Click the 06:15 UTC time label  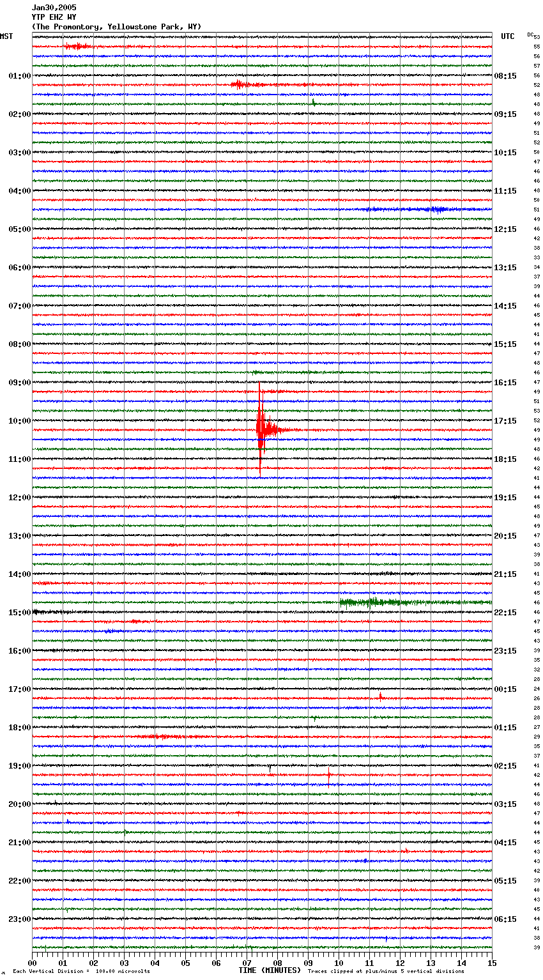tap(505, 919)
